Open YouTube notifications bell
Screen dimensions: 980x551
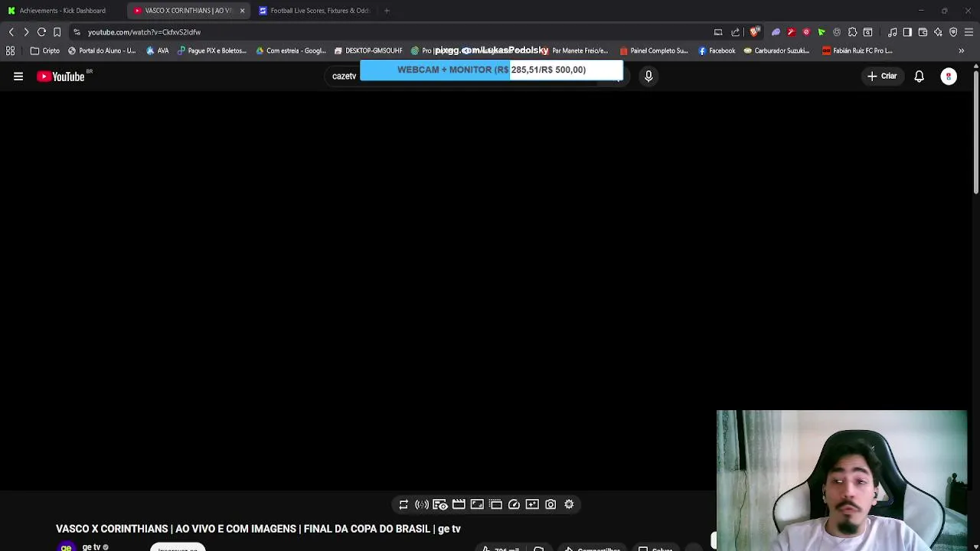[919, 77]
